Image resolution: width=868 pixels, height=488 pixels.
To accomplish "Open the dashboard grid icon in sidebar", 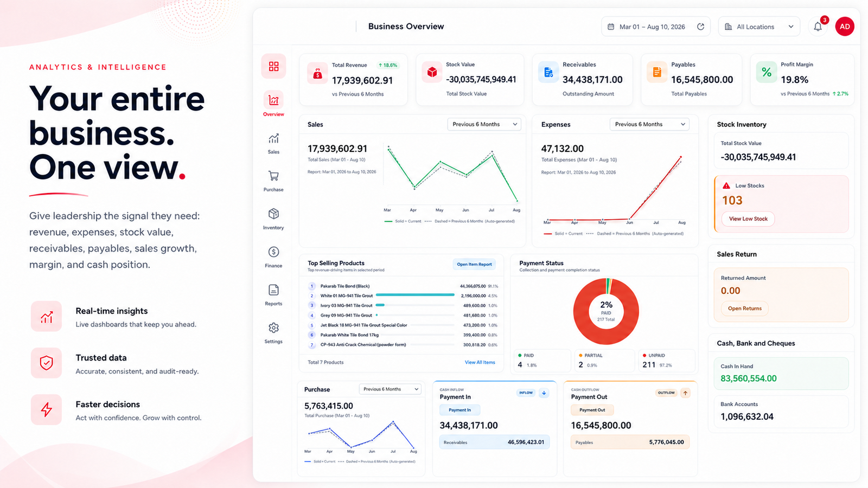I will 273,66.
